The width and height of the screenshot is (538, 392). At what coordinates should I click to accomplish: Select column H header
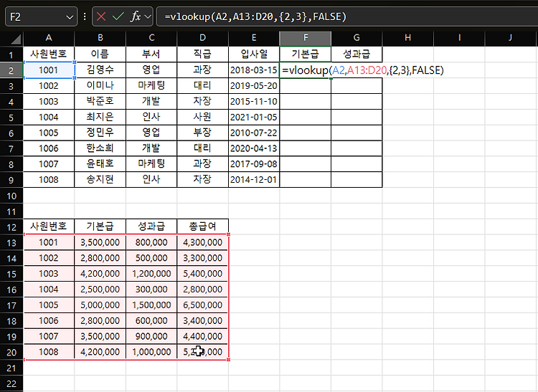click(407, 38)
